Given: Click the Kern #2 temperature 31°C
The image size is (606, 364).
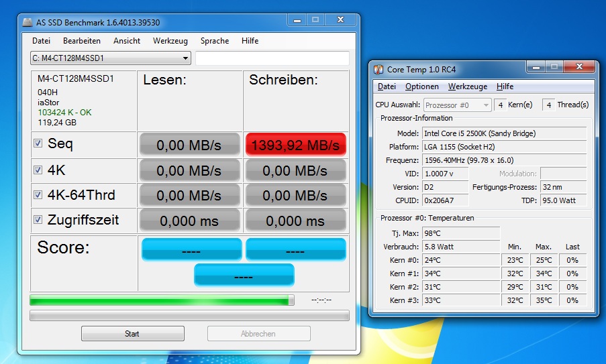Looking at the screenshot, I should [x=461, y=287].
